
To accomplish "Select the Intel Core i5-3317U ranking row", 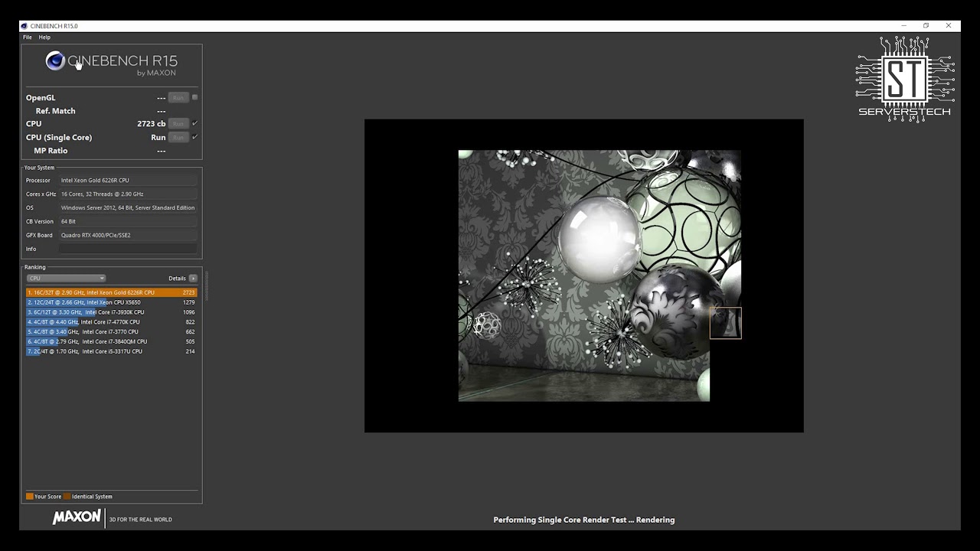I will [112, 351].
